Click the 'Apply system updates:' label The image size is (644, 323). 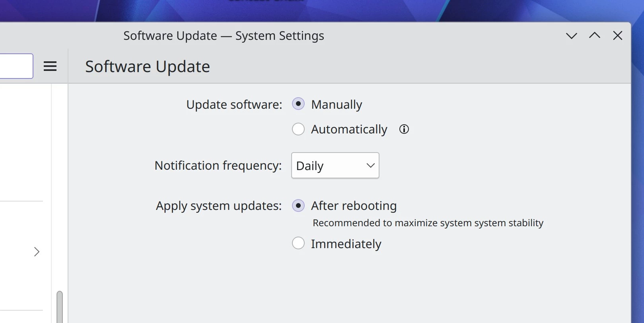click(219, 206)
